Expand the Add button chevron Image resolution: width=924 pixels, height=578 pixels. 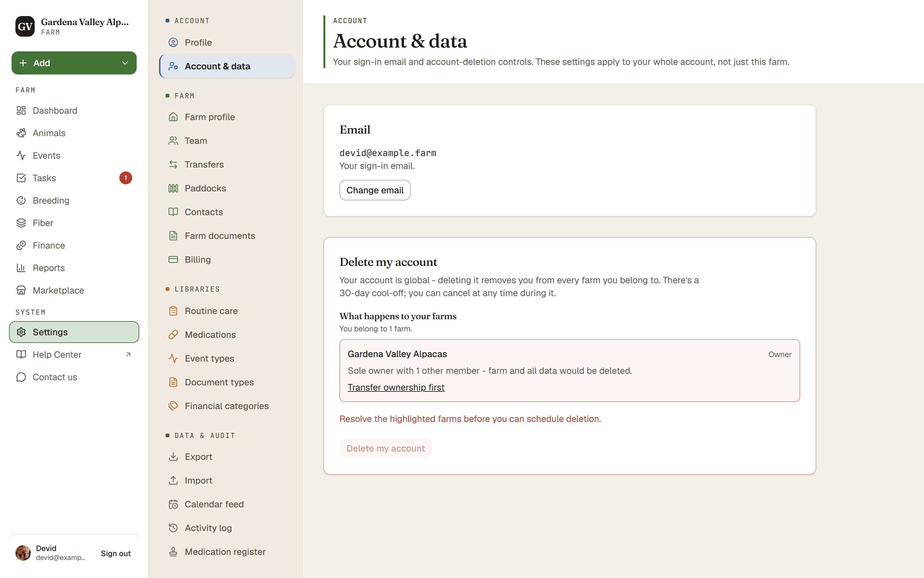(125, 63)
